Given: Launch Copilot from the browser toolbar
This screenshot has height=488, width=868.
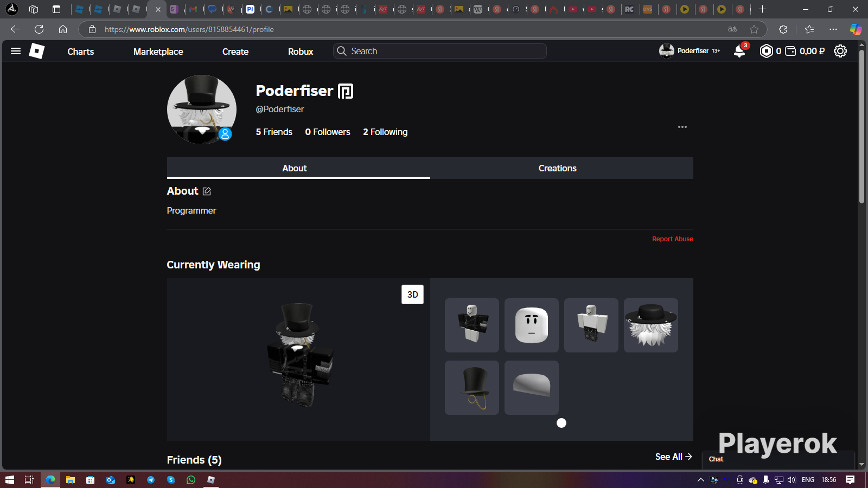Looking at the screenshot, I should click(856, 29).
